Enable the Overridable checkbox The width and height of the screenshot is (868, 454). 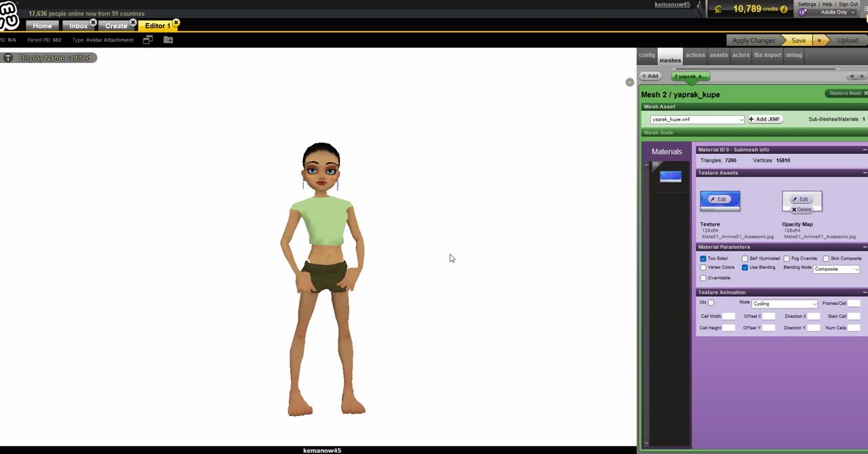[x=703, y=278]
